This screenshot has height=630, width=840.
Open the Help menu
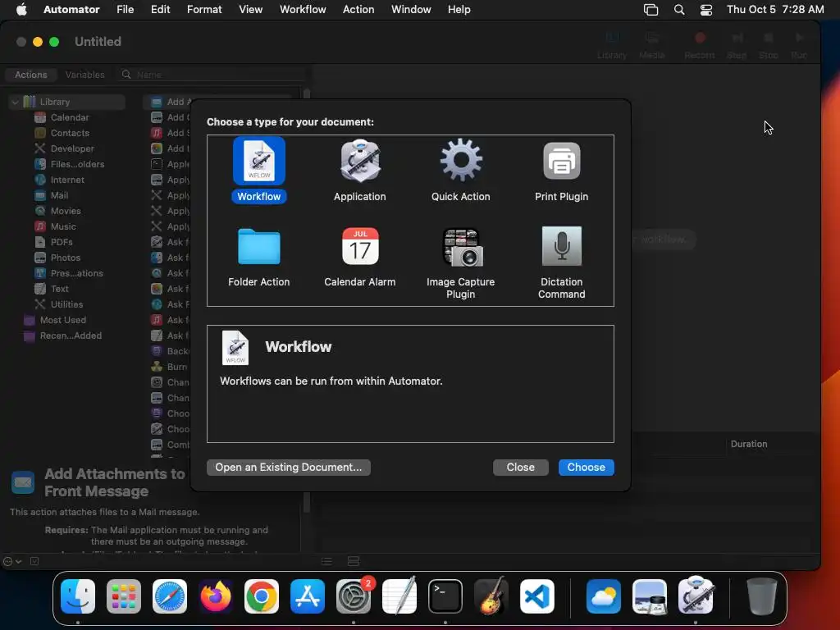(459, 9)
